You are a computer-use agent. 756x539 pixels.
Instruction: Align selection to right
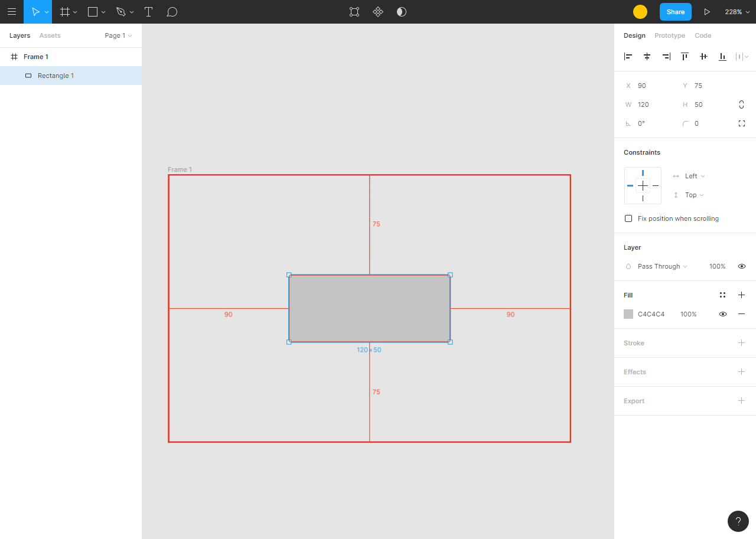click(x=666, y=57)
